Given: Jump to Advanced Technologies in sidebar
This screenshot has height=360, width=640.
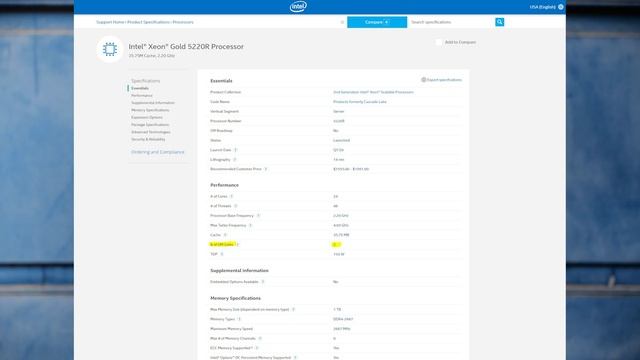Looking at the screenshot, I should tap(151, 132).
